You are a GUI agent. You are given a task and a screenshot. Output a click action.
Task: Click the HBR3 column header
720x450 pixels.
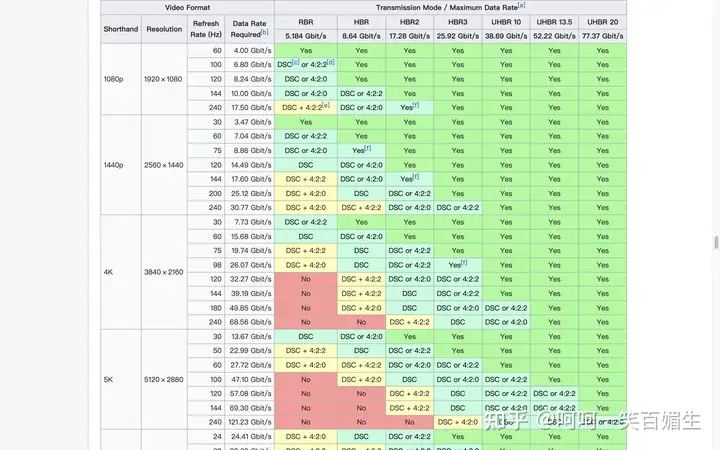click(457, 21)
